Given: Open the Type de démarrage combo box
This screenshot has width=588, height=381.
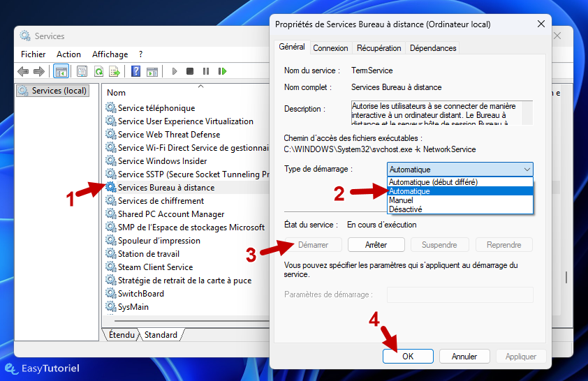Looking at the screenshot, I should [460, 170].
